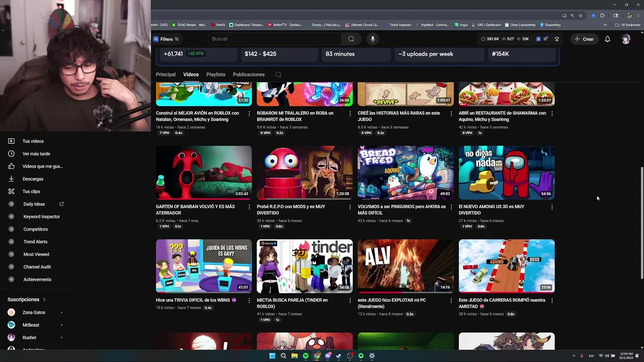Switch to the Principal tab
The image size is (644, 362).
click(x=166, y=74)
